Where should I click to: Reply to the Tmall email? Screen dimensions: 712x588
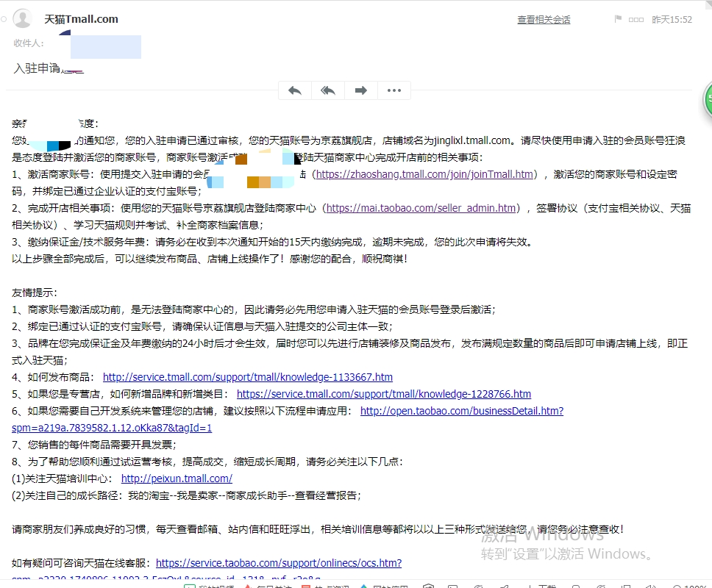[295, 90]
